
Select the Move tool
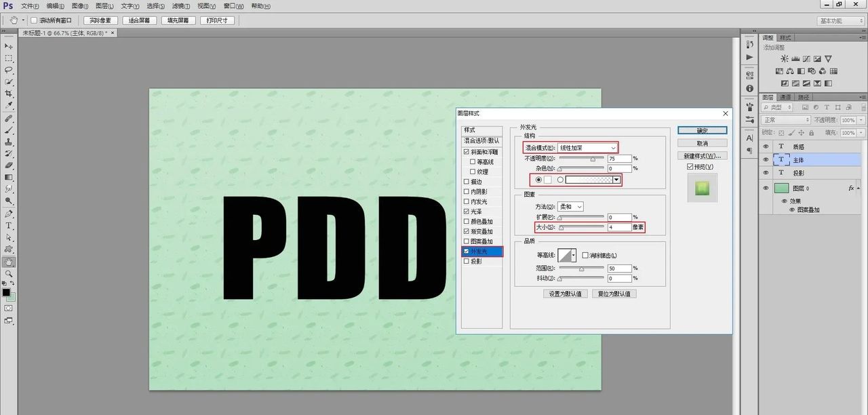pos(9,46)
